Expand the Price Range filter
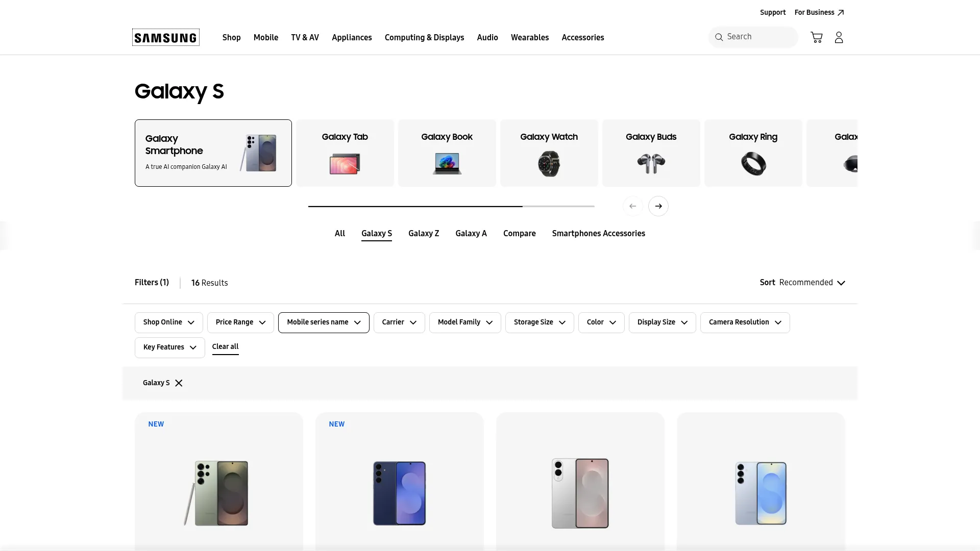The height and width of the screenshot is (551, 980). point(240,322)
